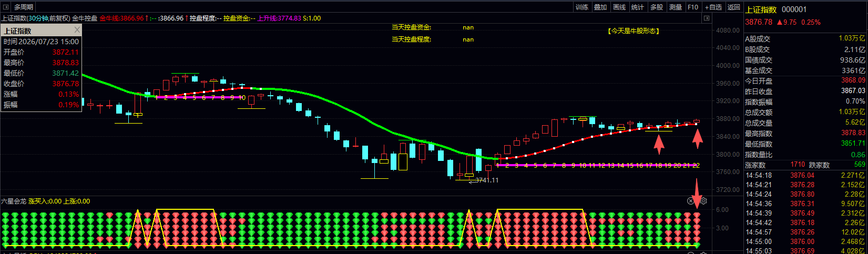Select the 14:54:18 tick trade row

coord(805,175)
